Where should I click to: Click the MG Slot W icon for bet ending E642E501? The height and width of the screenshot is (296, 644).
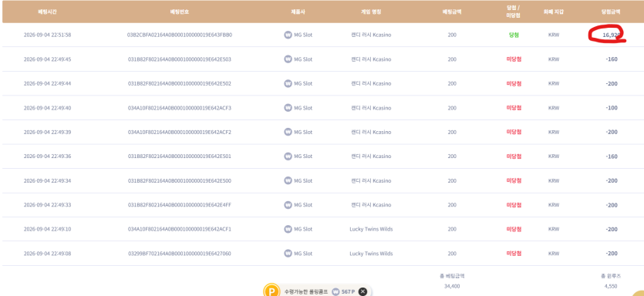pos(288,156)
